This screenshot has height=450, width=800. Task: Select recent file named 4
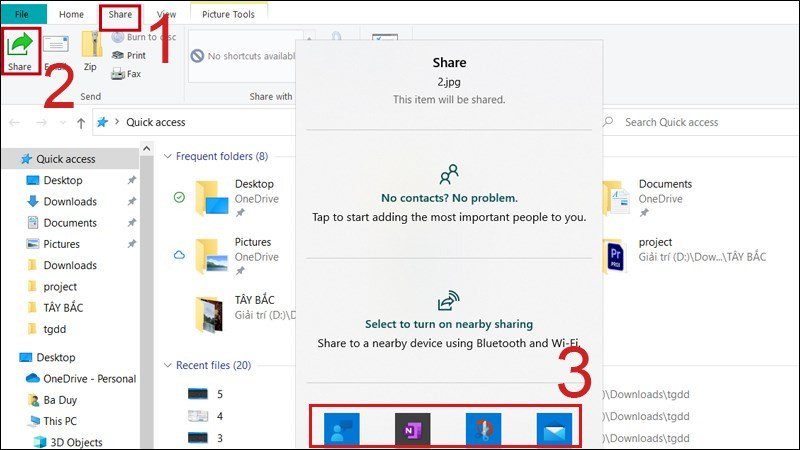(x=206, y=416)
